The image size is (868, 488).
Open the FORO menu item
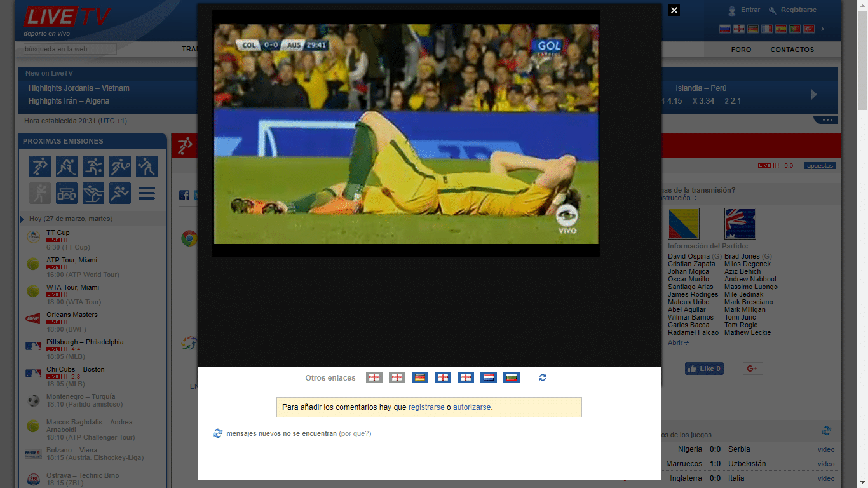click(x=741, y=50)
